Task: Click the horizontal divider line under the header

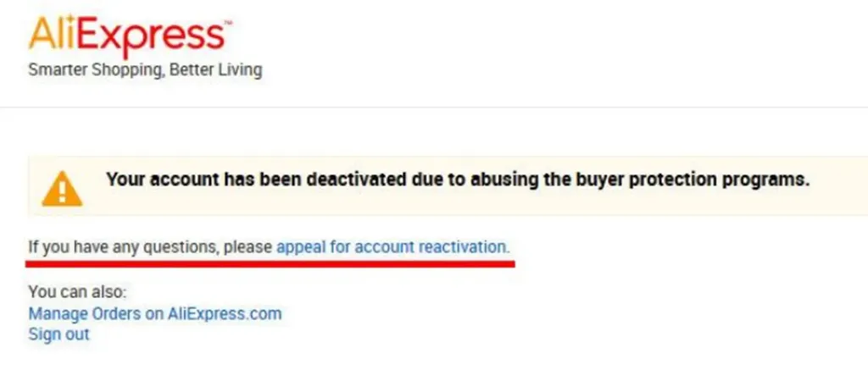Action: [x=434, y=107]
